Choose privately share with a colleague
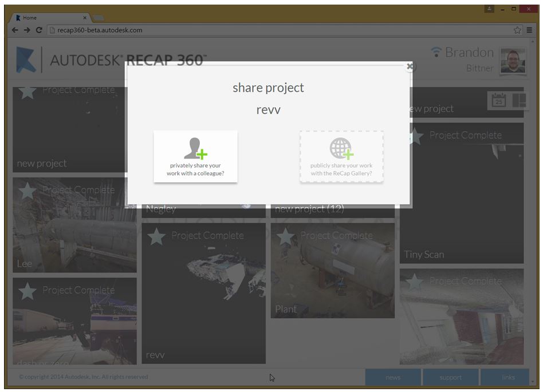This screenshot has height=392, width=543. click(x=196, y=156)
